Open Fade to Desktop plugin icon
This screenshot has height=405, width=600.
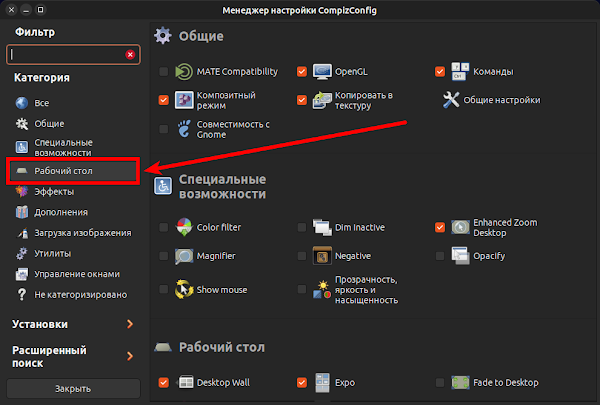[460, 382]
